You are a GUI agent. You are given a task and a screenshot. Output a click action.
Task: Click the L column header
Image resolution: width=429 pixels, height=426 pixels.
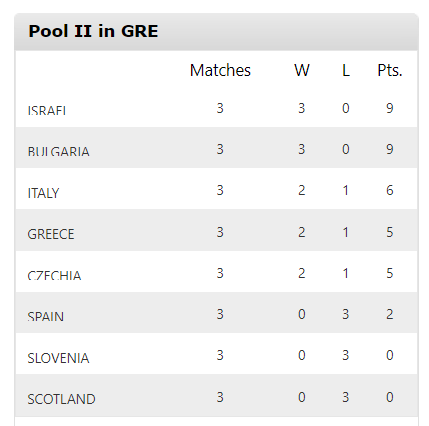point(346,70)
